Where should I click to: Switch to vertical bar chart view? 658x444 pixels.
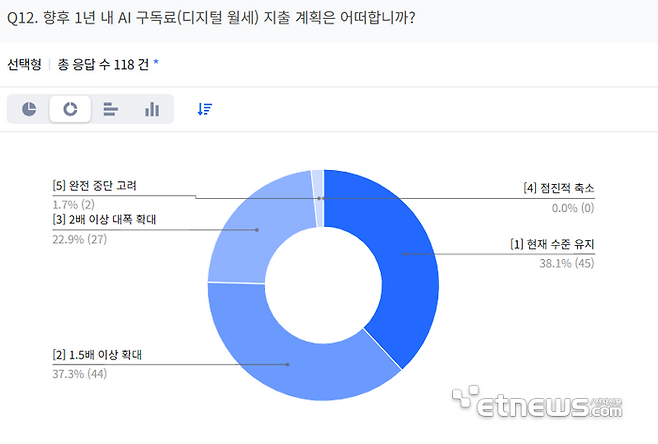pos(152,109)
